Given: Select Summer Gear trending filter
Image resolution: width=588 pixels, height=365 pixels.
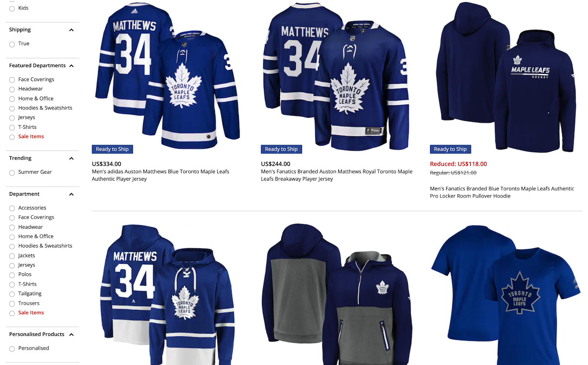Looking at the screenshot, I should point(12,173).
